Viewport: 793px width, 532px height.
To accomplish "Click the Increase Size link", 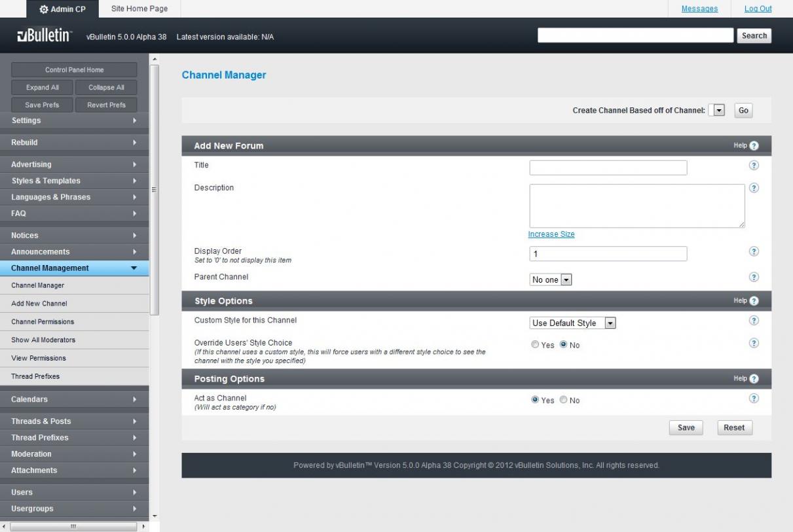I will coord(551,234).
